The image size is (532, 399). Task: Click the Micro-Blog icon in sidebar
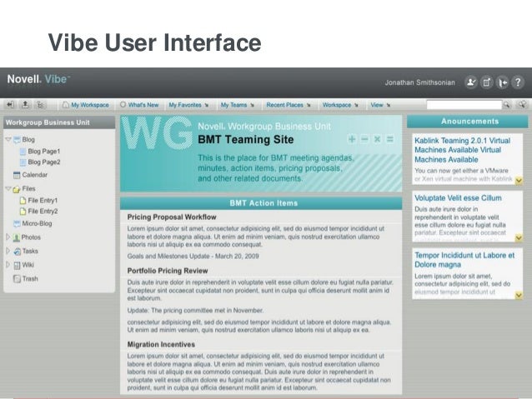tap(17, 223)
